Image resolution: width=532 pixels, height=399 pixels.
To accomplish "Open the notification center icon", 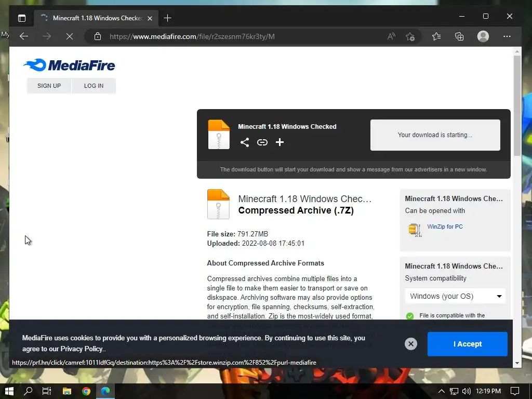I will click(515, 391).
